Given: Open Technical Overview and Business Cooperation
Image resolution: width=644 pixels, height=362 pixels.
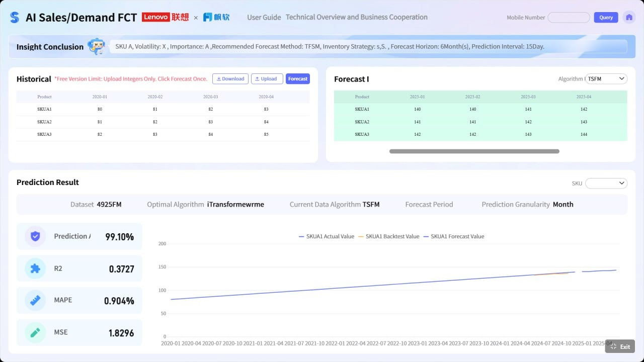Looking at the screenshot, I should pyautogui.click(x=356, y=18).
